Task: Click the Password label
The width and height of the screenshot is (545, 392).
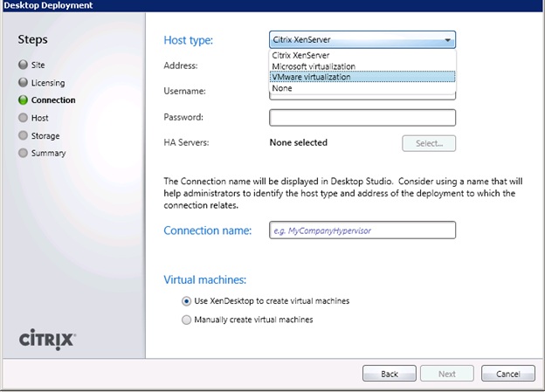Action: [x=183, y=117]
